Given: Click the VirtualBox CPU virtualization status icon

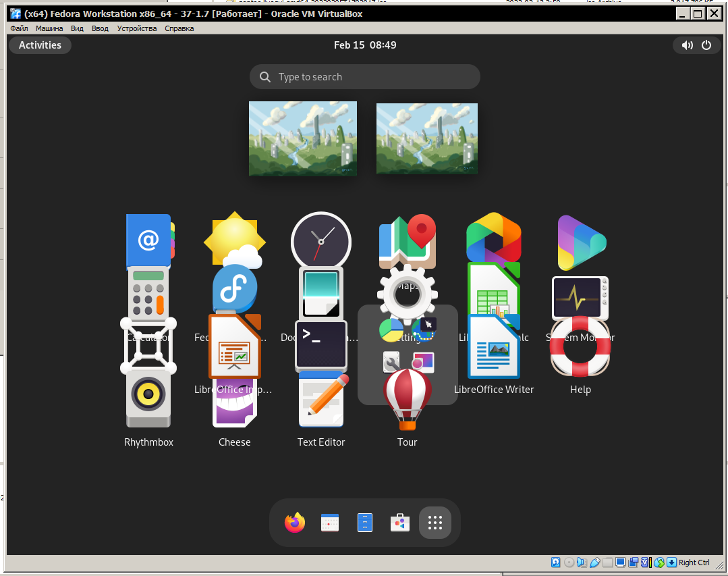Looking at the screenshot, I should [x=646, y=562].
